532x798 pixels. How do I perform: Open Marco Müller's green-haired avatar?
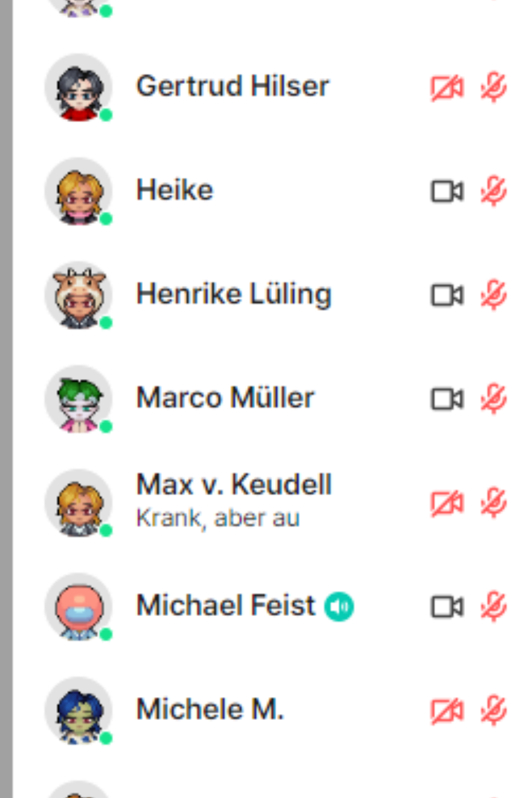coord(79,399)
